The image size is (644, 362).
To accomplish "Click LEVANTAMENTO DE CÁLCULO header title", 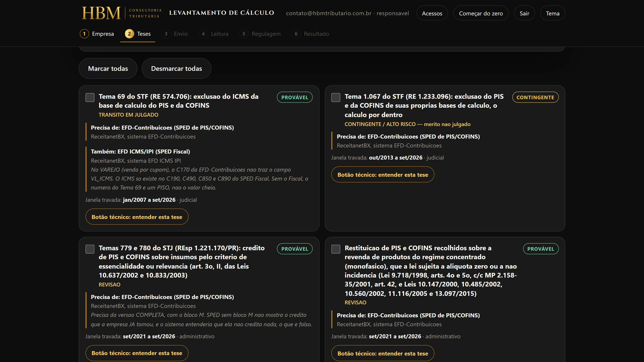I will point(222,13).
